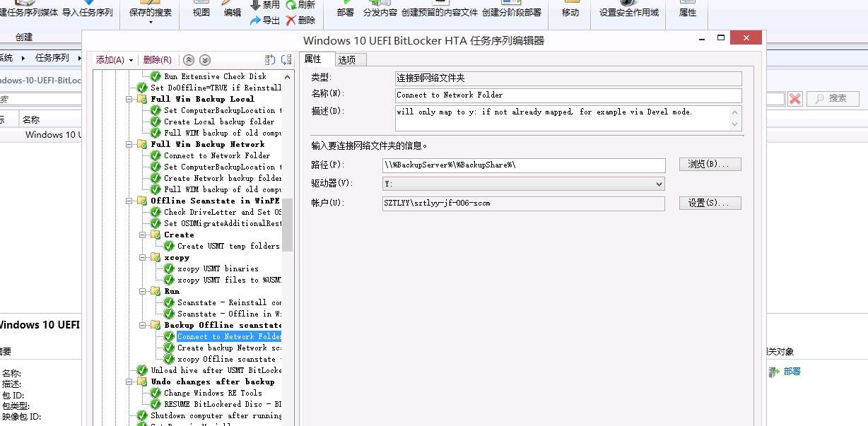Click the folder icon of Offline Scanstate in WinPE
This screenshot has height=426, width=868.
click(x=142, y=201)
